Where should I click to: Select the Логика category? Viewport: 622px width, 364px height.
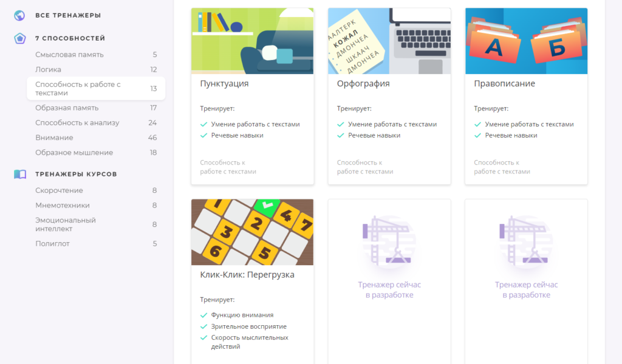coord(48,69)
